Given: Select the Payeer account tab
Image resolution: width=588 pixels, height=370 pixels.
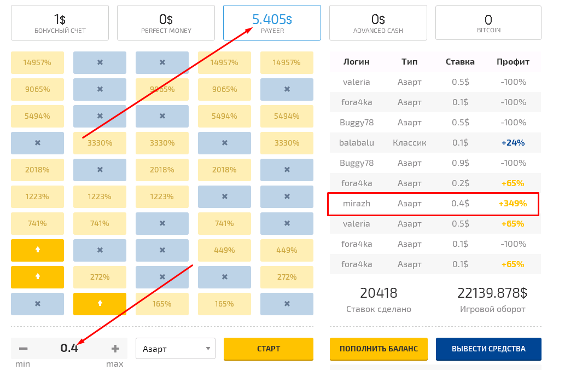Looking at the screenshot, I should pyautogui.click(x=272, y=22).
